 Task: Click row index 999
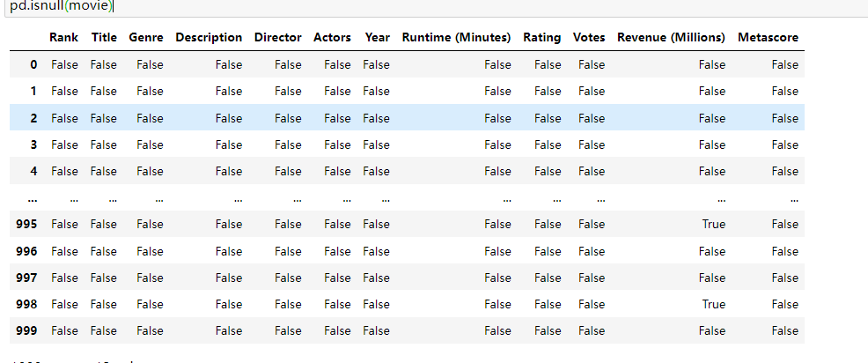tap(27, 331)
